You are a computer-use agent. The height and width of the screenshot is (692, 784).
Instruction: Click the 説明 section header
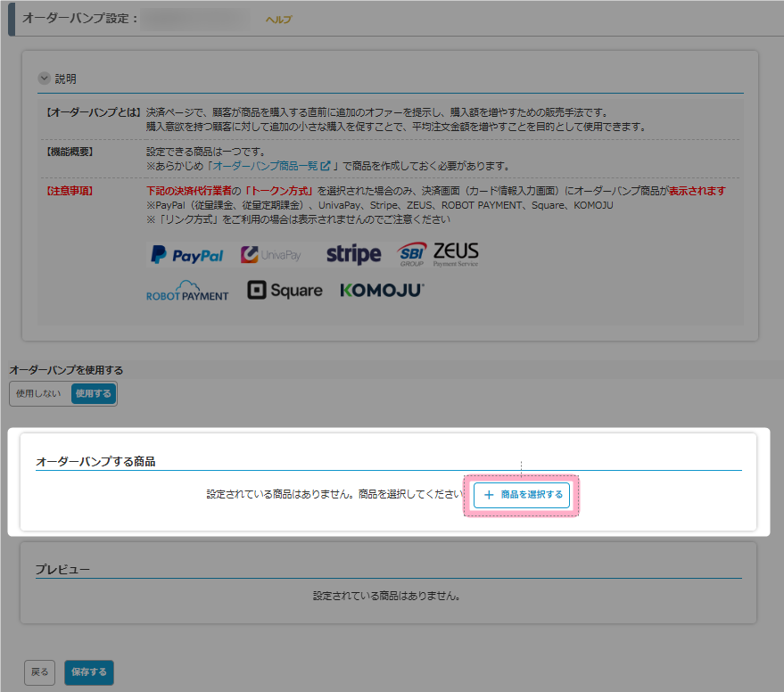coord(67,78)
